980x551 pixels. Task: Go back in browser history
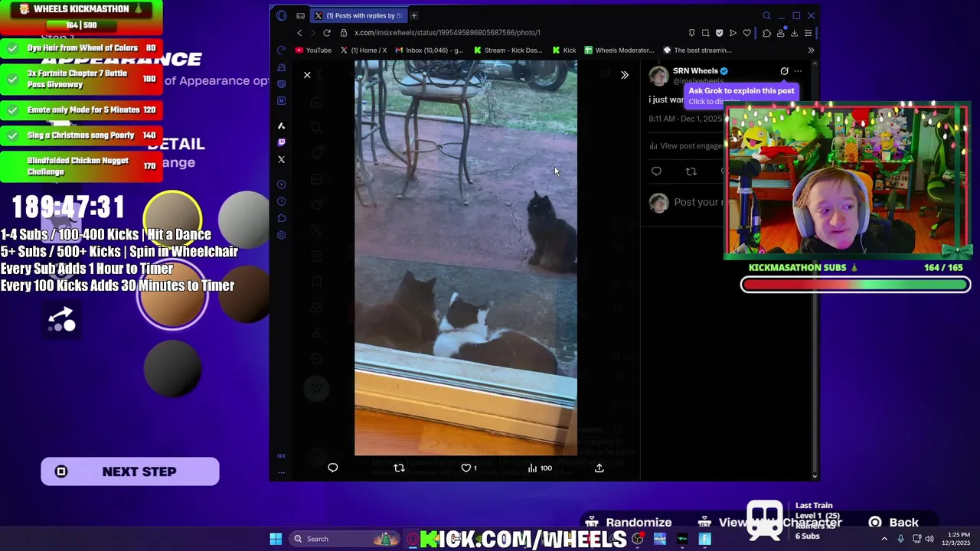click(x=299, y=33)
